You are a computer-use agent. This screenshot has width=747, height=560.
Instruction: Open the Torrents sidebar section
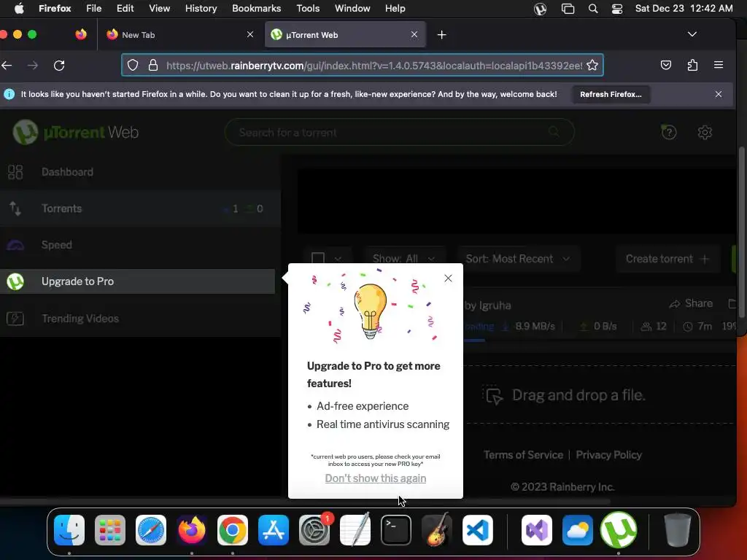tap(141, 209)
